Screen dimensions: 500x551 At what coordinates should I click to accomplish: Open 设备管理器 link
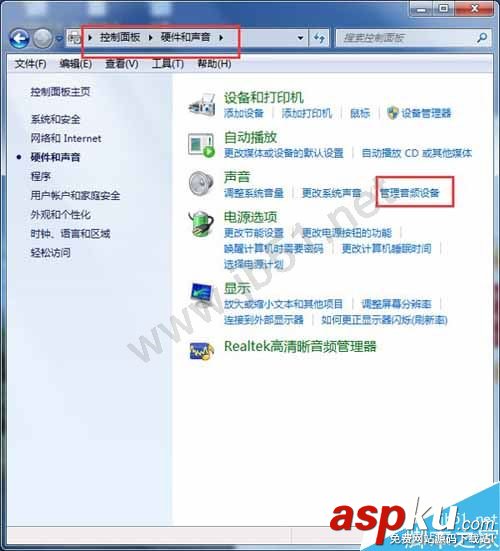pyautogui.click(x=426, y=113)
